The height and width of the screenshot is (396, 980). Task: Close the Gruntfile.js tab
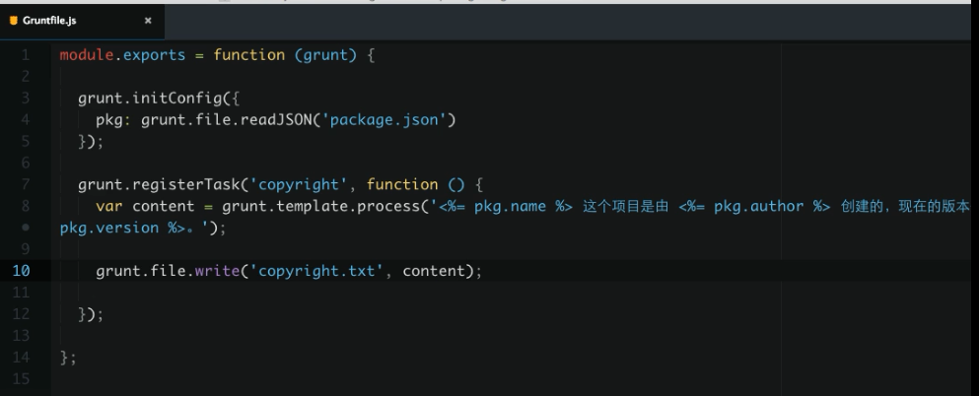click(148, 20)
